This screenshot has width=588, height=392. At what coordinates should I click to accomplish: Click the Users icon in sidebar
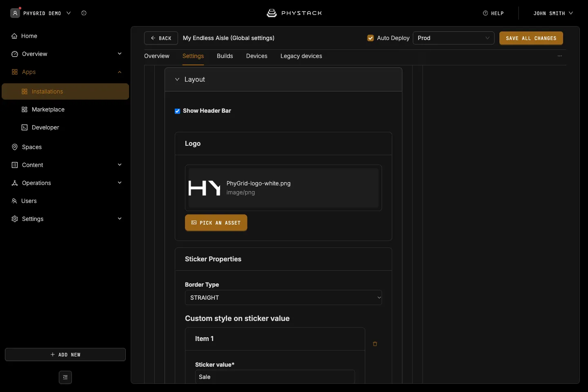point(14,201)
